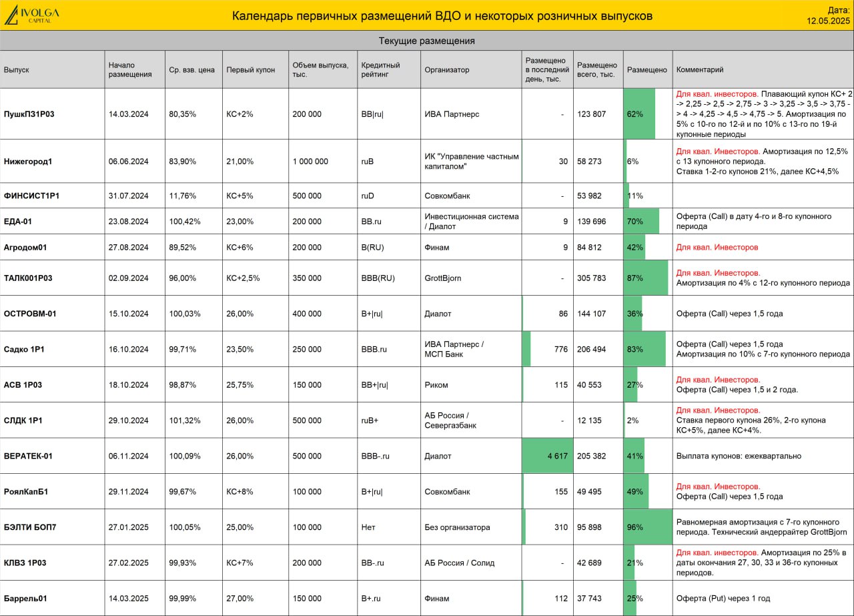The image size is (854, 616).
Task: Click the Ivolga Capital logo
Action: [x=31, y=15]
